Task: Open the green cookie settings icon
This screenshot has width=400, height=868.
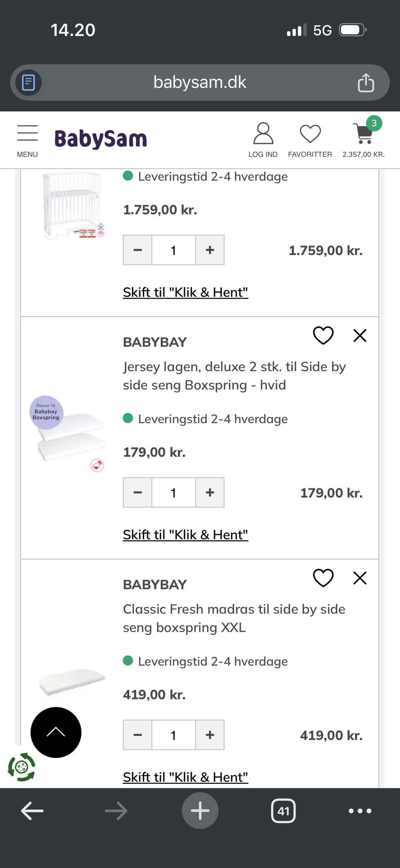Action: (22, 767)
